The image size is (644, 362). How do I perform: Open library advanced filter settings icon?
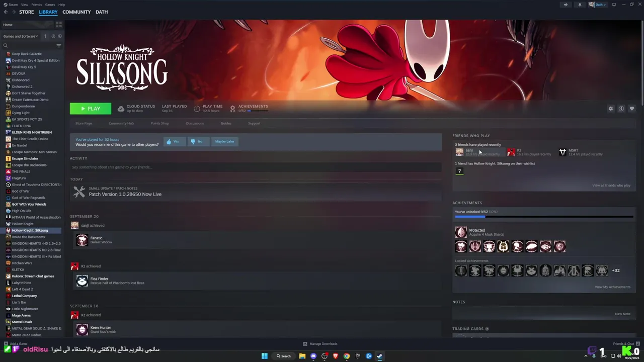(x=59, y=46)
